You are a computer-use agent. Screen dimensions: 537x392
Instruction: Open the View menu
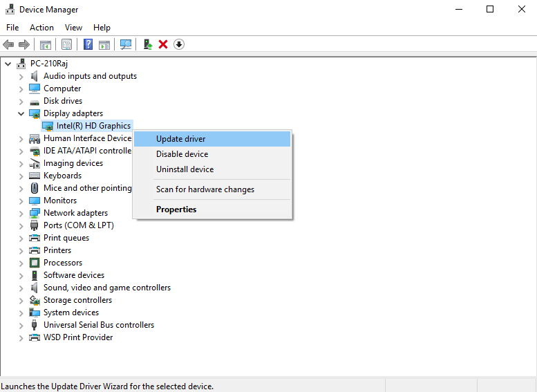(x=74, y=28)
